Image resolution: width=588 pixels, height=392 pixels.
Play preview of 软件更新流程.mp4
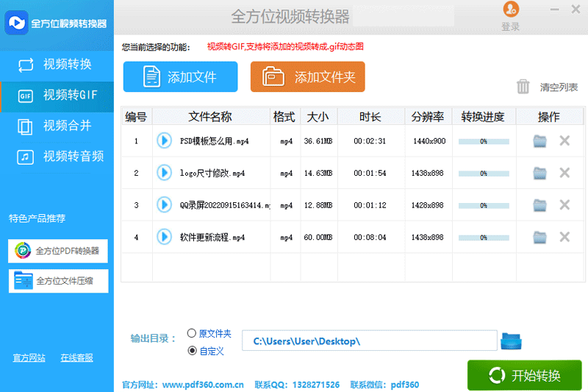(x=164, y=237)
